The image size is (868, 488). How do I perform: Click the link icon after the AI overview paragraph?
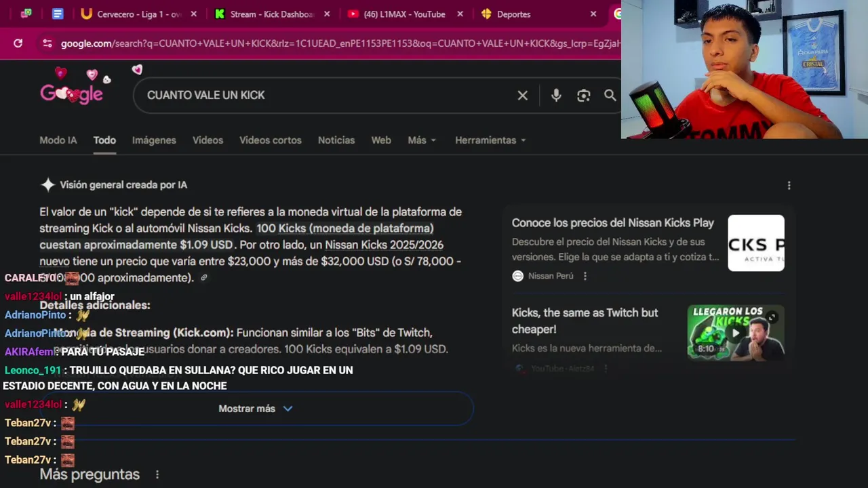click(x=204, y=277)
